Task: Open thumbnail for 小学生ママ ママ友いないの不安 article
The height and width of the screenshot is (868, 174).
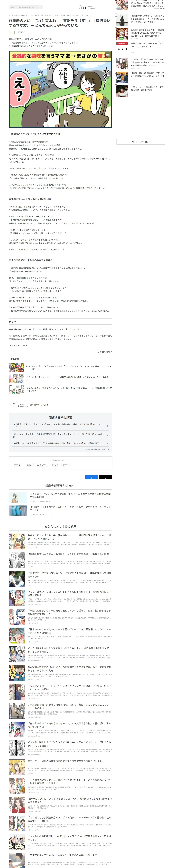Action: [x=17, y=579]
